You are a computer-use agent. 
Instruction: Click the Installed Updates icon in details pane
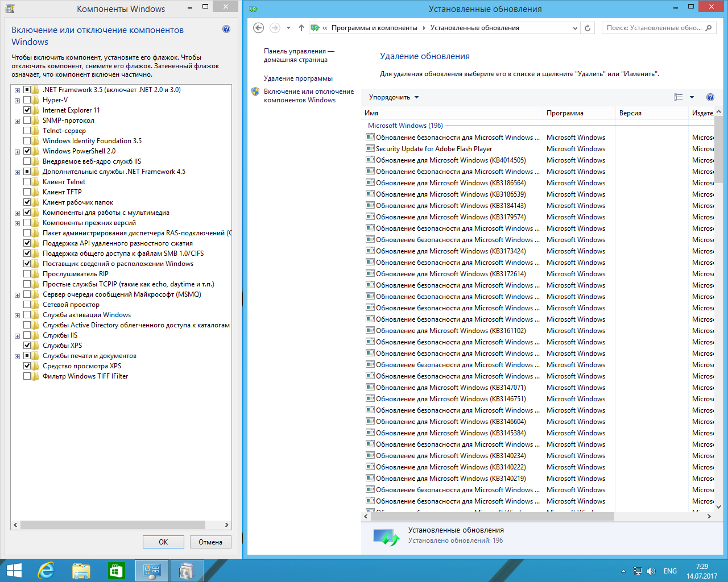(386, 537)
